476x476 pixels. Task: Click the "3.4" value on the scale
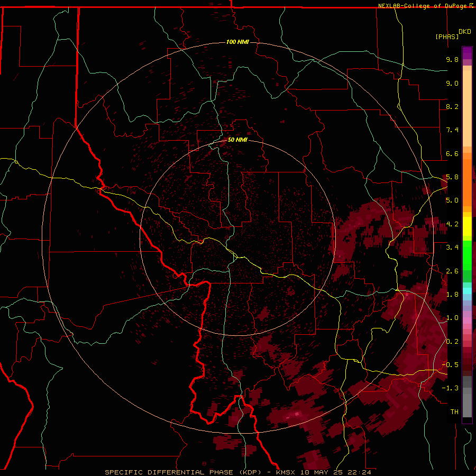(x=452, y=248)
